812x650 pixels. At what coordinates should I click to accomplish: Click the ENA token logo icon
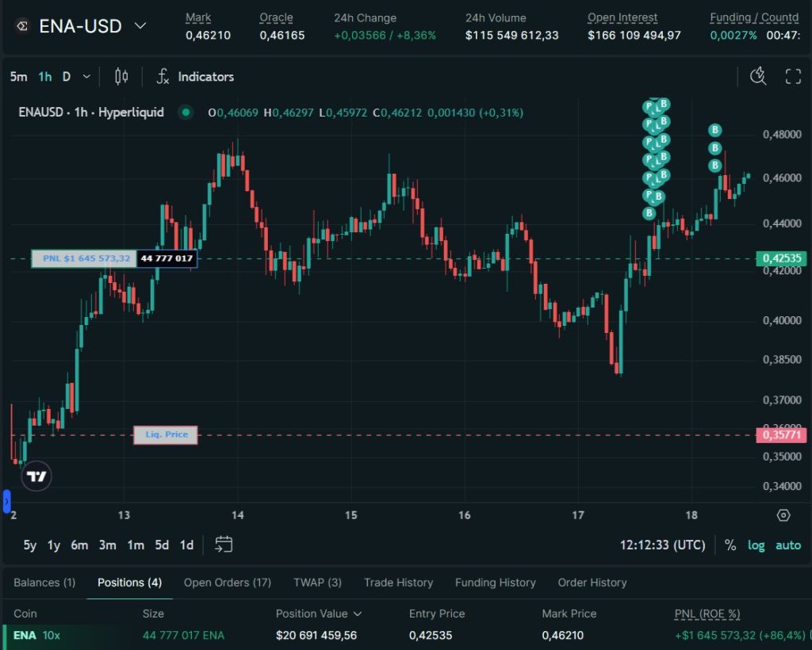(22, 26)
